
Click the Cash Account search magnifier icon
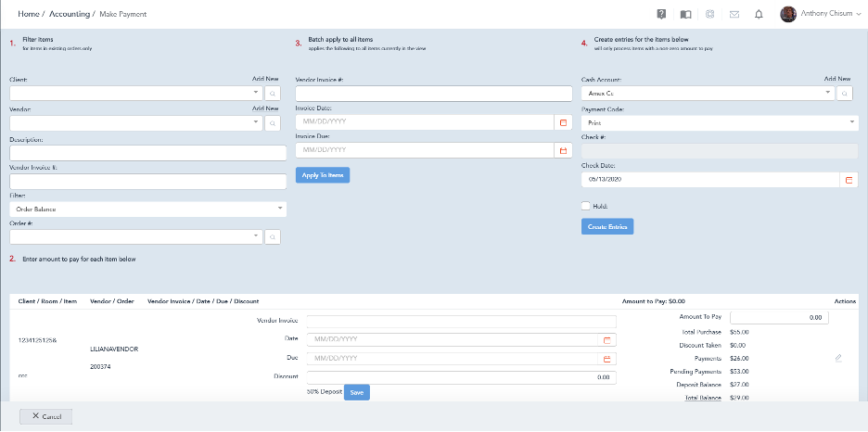(844, 94)
